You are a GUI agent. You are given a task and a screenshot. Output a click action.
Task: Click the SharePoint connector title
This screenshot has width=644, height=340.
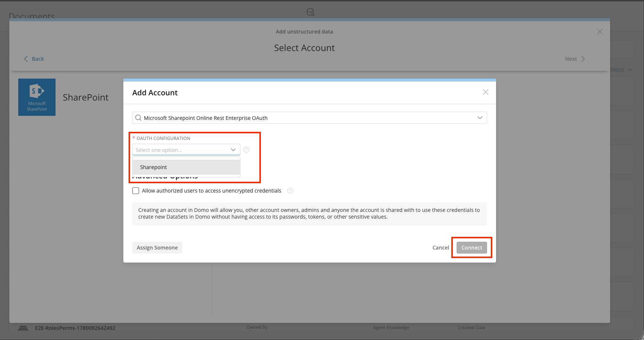[86, 97]
